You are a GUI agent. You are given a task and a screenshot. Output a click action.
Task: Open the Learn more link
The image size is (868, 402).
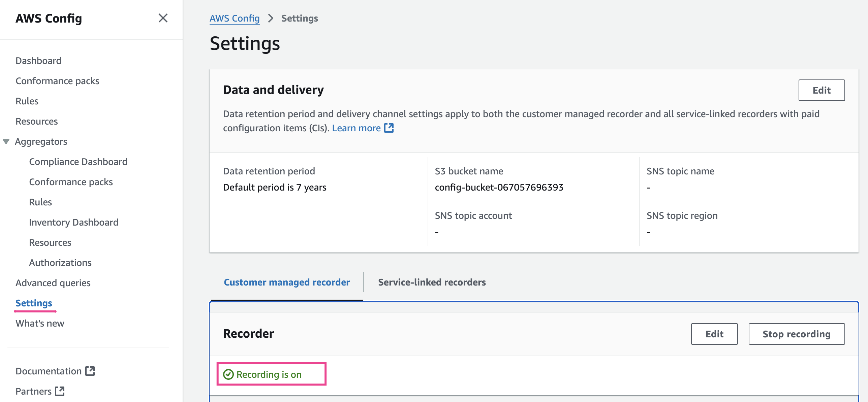click(x=356, y=128)
